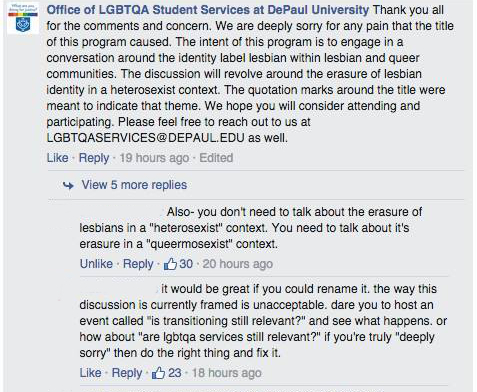Click thumbs-up icon showing 23 likes
The height and width of the screenshot is (392, 477).
159,373
